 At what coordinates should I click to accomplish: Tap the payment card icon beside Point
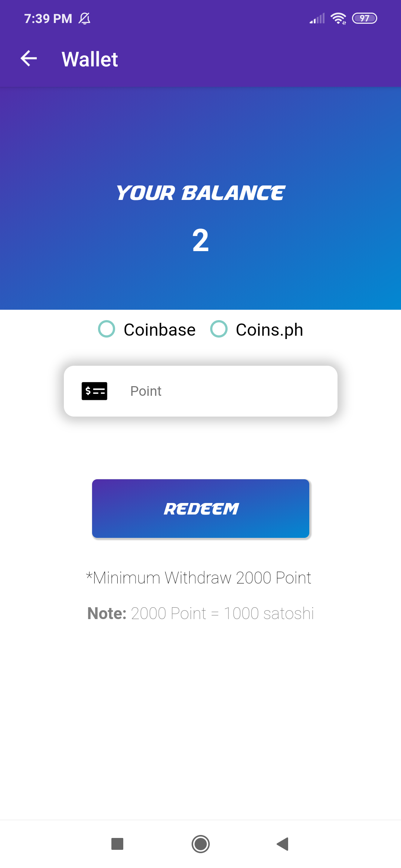click(x=94, y=391)
